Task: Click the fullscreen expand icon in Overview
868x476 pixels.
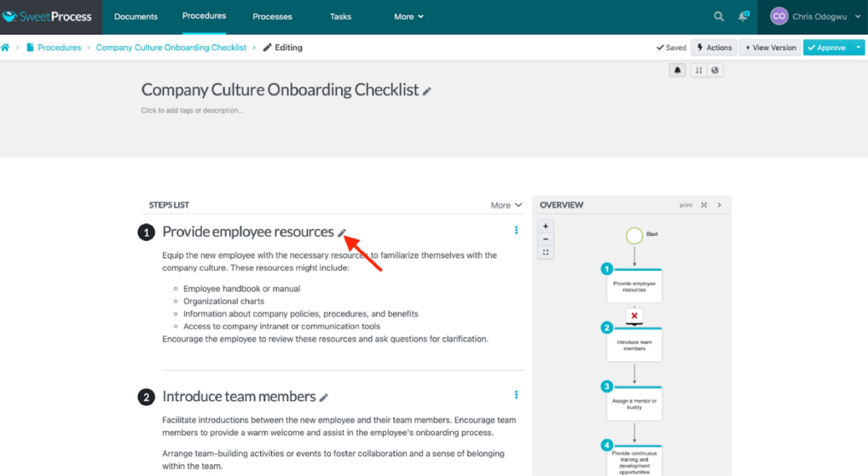Action: click(x=704, y=205)
